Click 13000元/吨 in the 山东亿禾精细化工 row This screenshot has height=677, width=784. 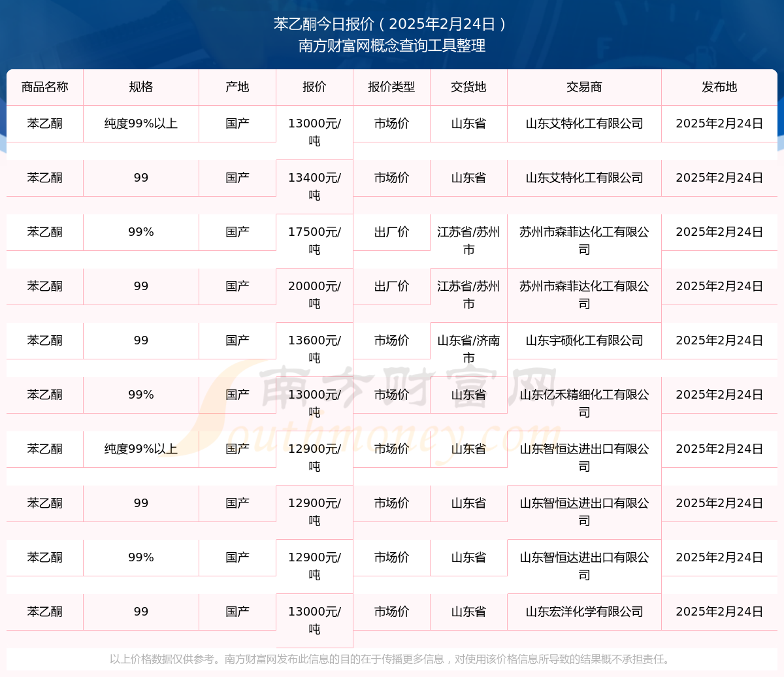pos(314,403)
